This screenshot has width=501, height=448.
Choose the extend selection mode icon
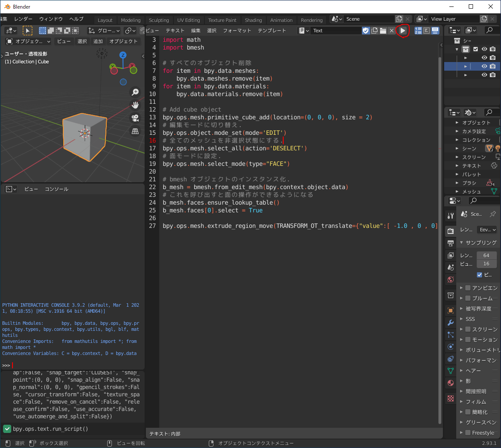point(51,31)
